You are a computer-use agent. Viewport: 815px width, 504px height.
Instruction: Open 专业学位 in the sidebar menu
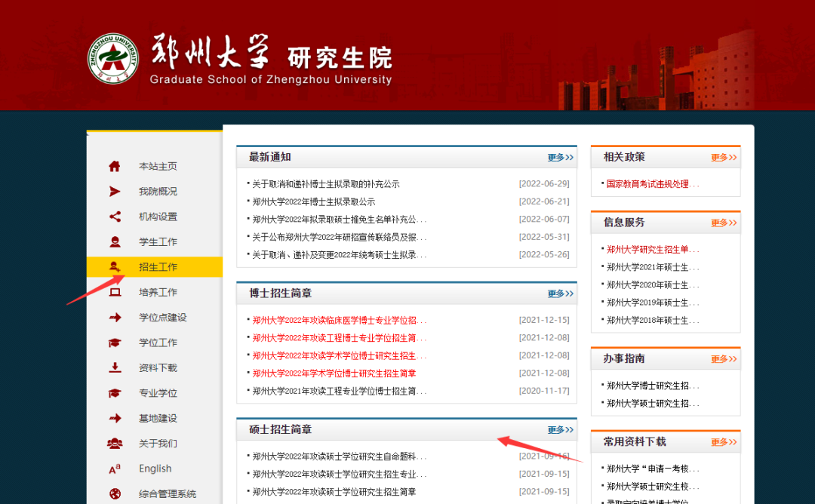[x=158, y=393]
